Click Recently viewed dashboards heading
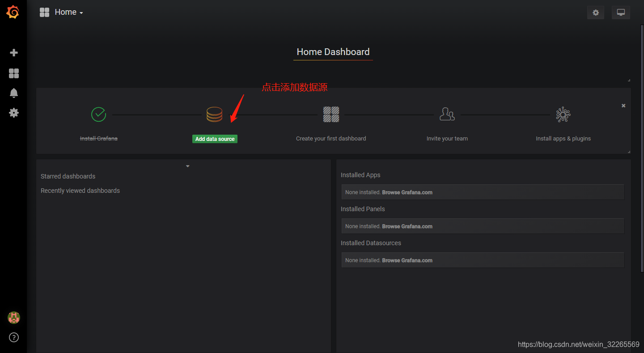The height and width of the screenshot is (353, 644). coord(80,191)
